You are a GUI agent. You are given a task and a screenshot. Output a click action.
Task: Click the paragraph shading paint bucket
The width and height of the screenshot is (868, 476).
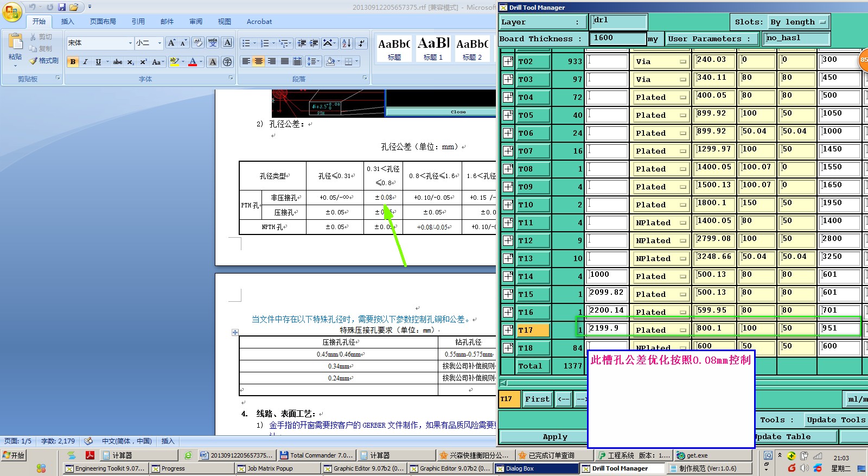[x=330, y=61]
